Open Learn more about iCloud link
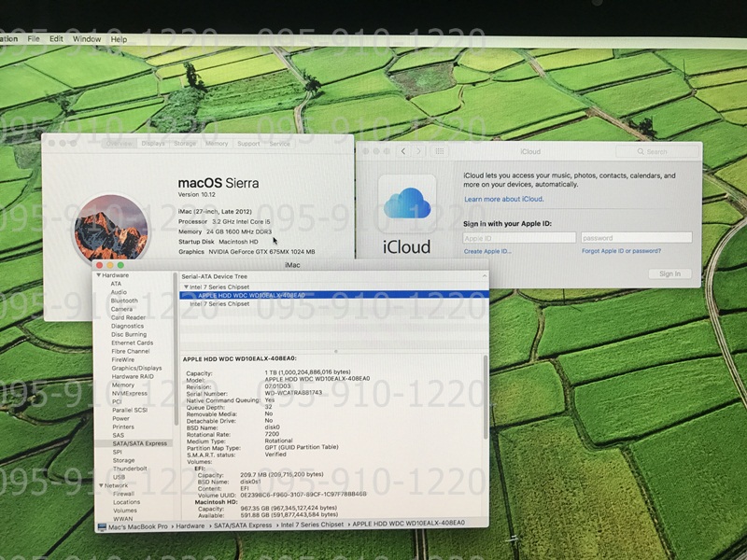Viewport: 747px width, 560px height. [x=504, y=199]
